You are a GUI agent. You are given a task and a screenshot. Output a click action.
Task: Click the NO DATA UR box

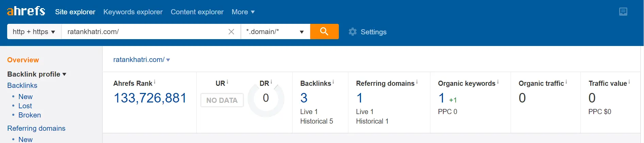pyautogui.click(x=222, y=100)
